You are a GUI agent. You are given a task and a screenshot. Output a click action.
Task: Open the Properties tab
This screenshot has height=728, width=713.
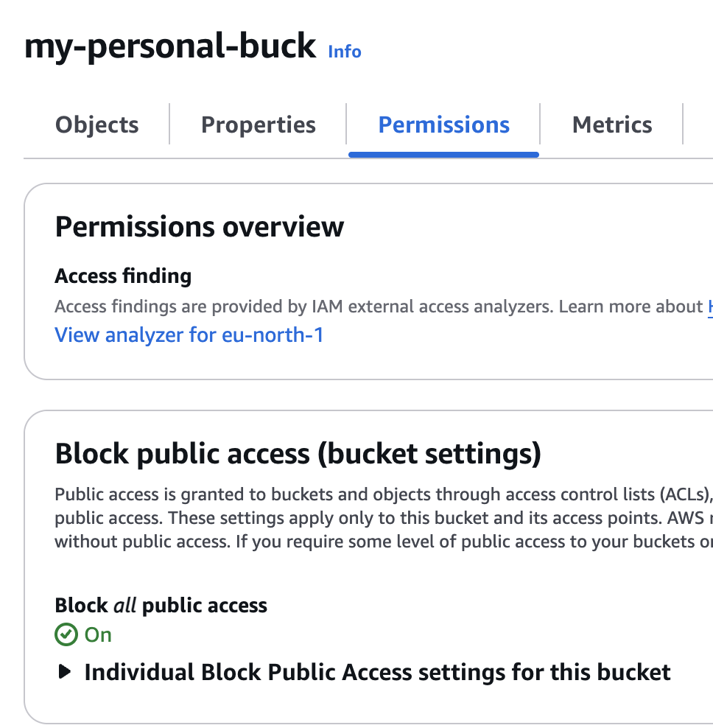click(258, 125)
